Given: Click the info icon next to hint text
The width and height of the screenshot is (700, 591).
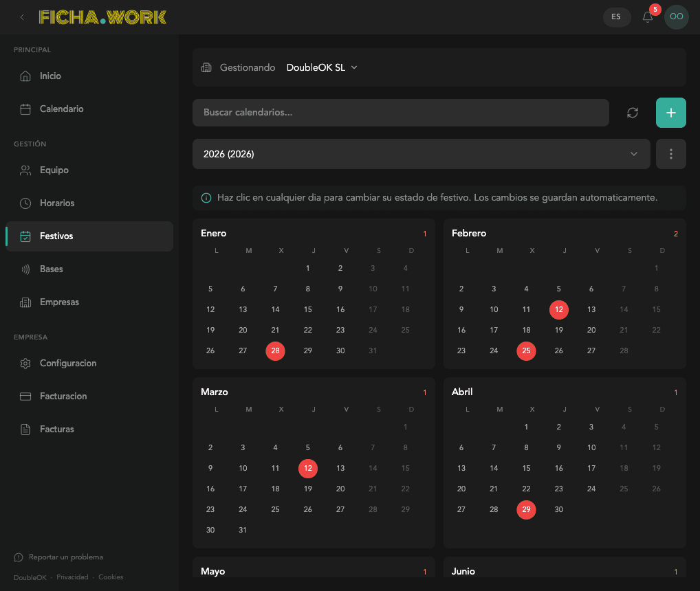Looking at the screenshot, I should coord(206,198).
